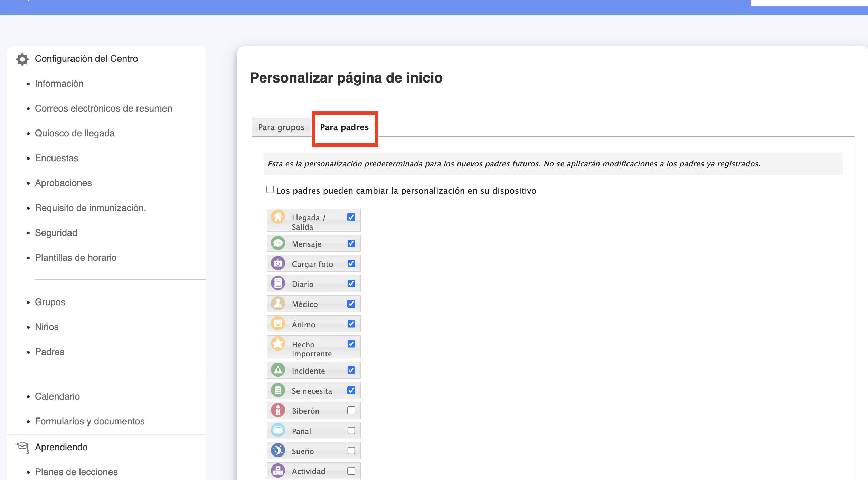Select the Para padres tab
The image size is (868, 480).
[x=344, y=127]
